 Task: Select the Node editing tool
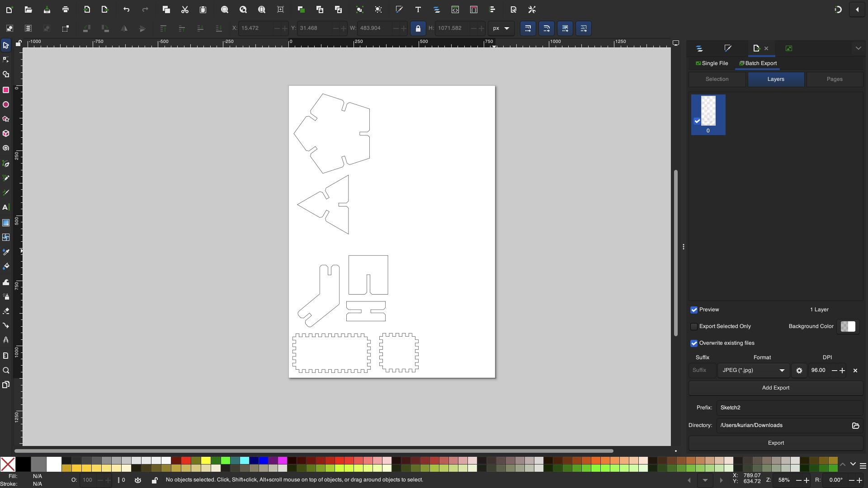point(6,59)
